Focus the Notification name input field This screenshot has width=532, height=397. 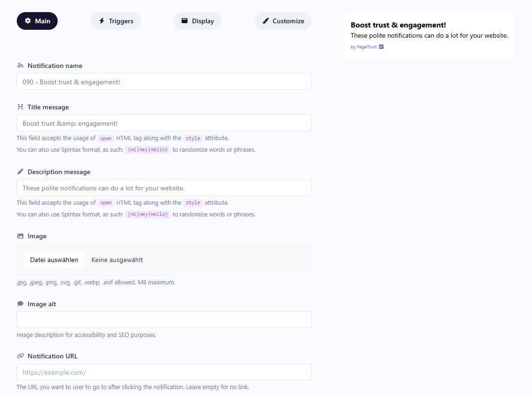(x=164, y=81)
